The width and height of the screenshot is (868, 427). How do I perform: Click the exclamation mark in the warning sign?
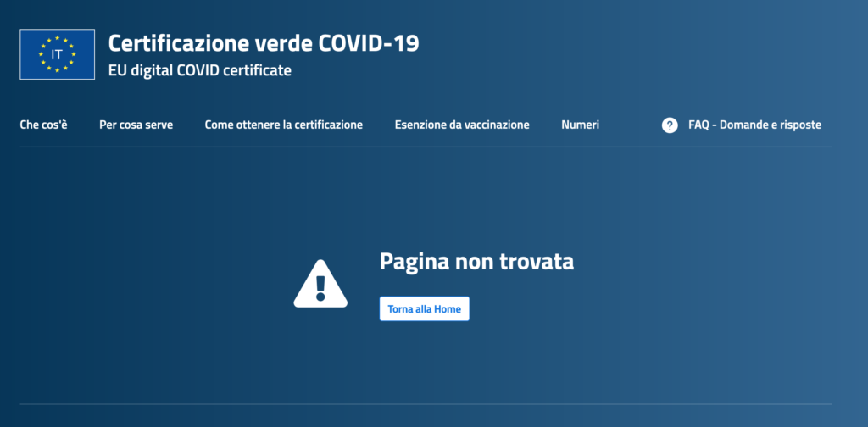(320, 287)
